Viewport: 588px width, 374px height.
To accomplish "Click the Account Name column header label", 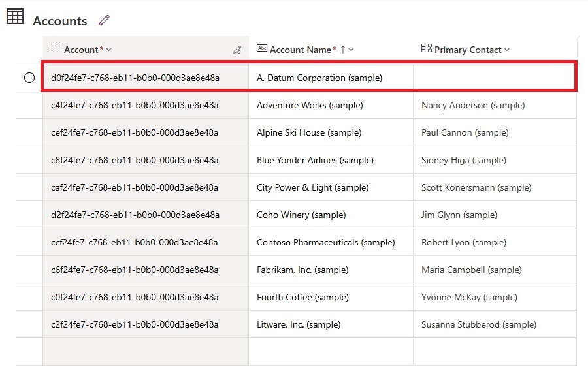I will 301,50.
